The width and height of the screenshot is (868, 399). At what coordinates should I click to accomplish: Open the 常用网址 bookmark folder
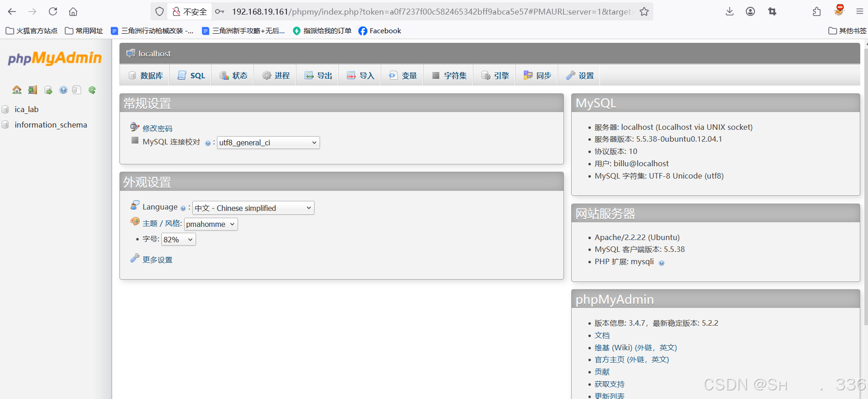pos(84,31)
